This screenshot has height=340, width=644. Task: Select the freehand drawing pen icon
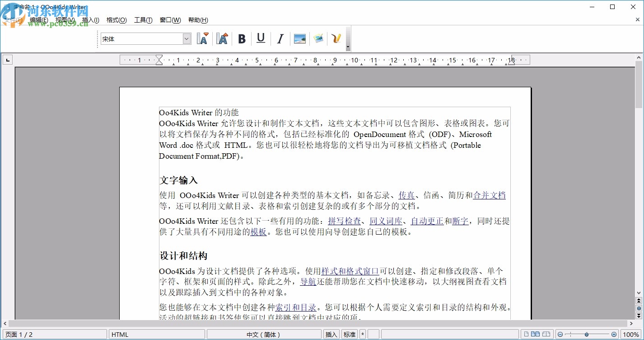[x=336, y=39]
